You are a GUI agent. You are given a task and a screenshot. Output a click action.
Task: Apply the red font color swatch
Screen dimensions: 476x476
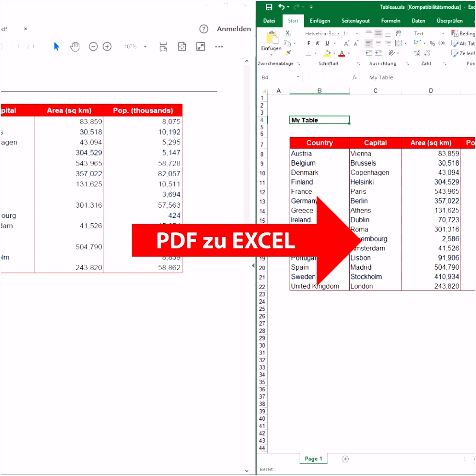[342, 53]
